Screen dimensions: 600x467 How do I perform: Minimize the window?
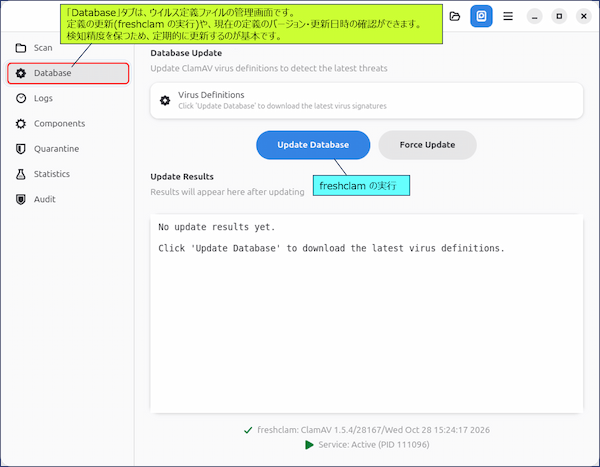[x=534, y=16]
